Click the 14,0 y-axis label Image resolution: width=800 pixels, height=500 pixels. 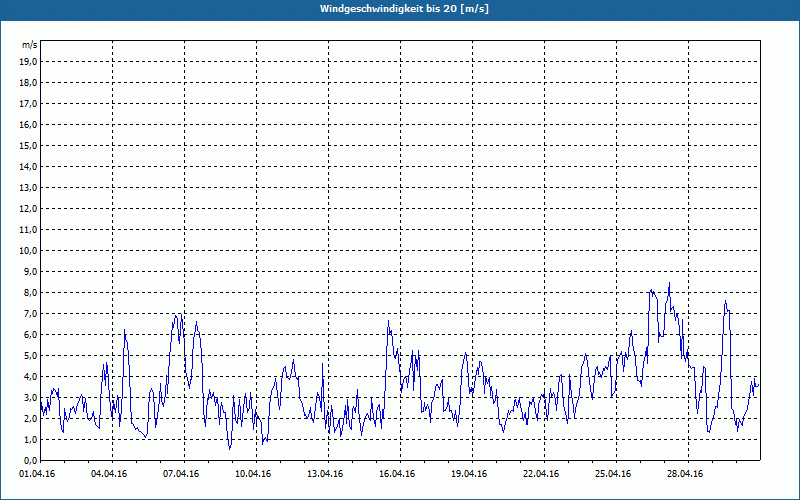[28, 166]
